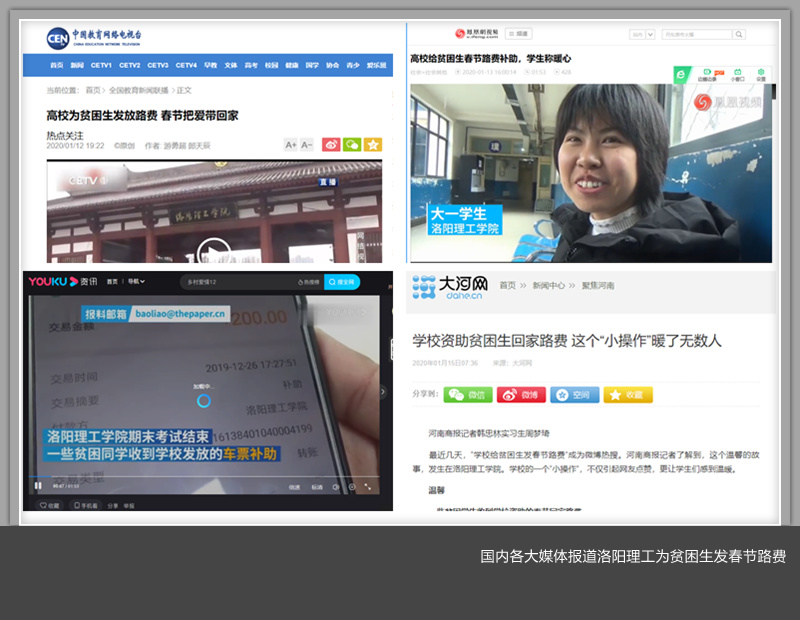The image size is (800, 620).
Task: Share Dahe article via red 微博 button
Action: [x=522, y=395]
